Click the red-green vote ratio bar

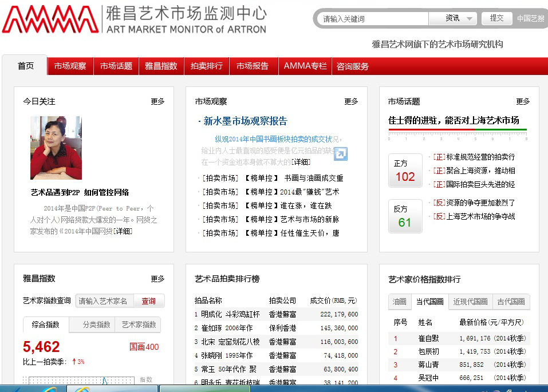[458, 130]
